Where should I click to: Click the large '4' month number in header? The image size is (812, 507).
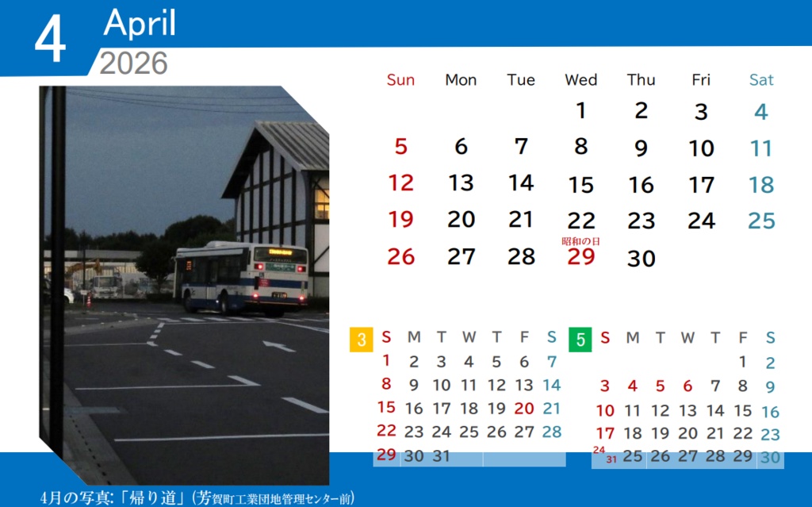point(50,38)
